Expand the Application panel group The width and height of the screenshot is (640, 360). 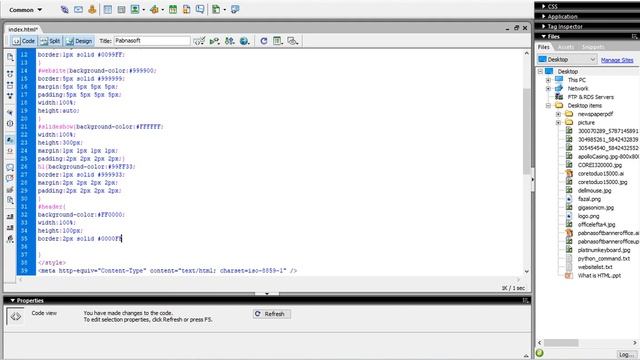coord(544,16)
